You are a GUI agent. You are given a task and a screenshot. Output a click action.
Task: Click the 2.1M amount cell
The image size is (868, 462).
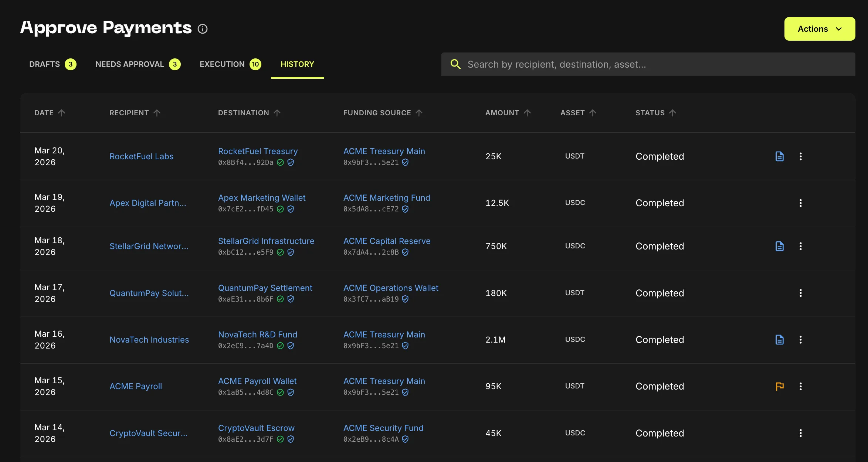[495, 340]
